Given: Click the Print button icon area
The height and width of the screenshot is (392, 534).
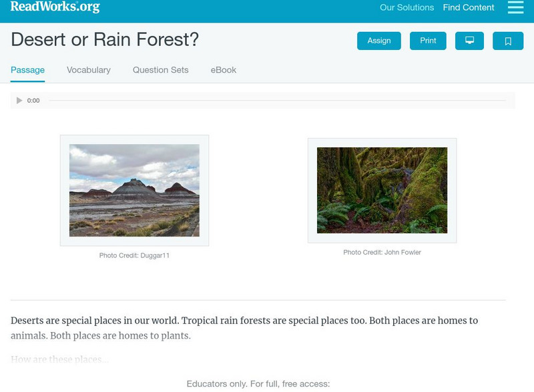Looking at the screenshot, I should 428,40.
